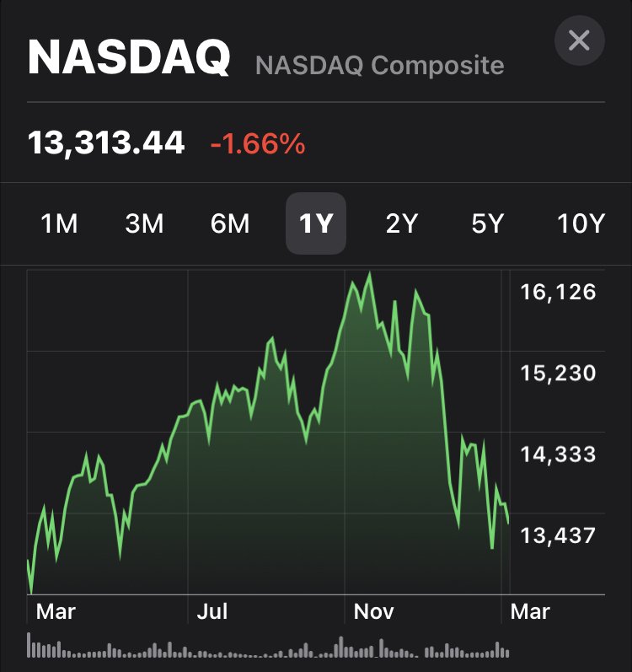632x672 pixels.
Task: Select the 1Y time range tab
Action: click(x=316, y=223)
